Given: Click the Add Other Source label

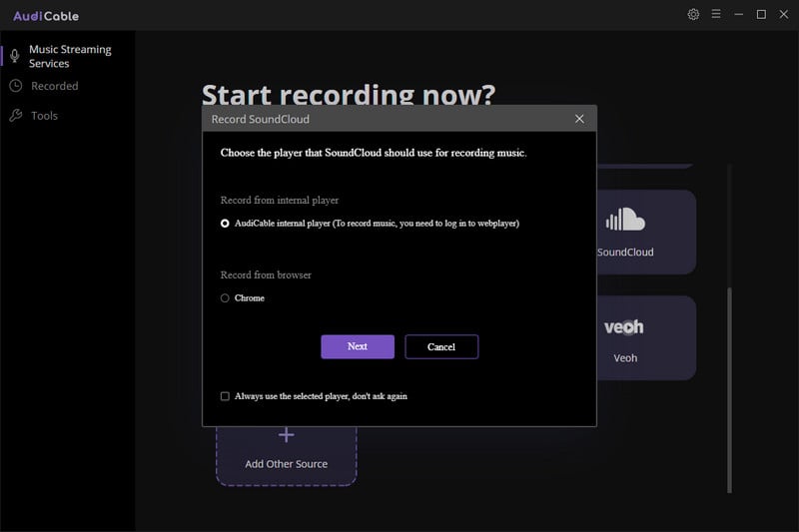Looking at the screenshot, I should click(287, 464).
